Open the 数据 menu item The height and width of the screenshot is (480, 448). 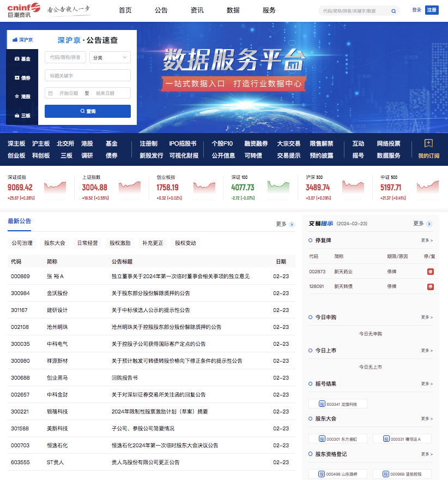point(233,10)
